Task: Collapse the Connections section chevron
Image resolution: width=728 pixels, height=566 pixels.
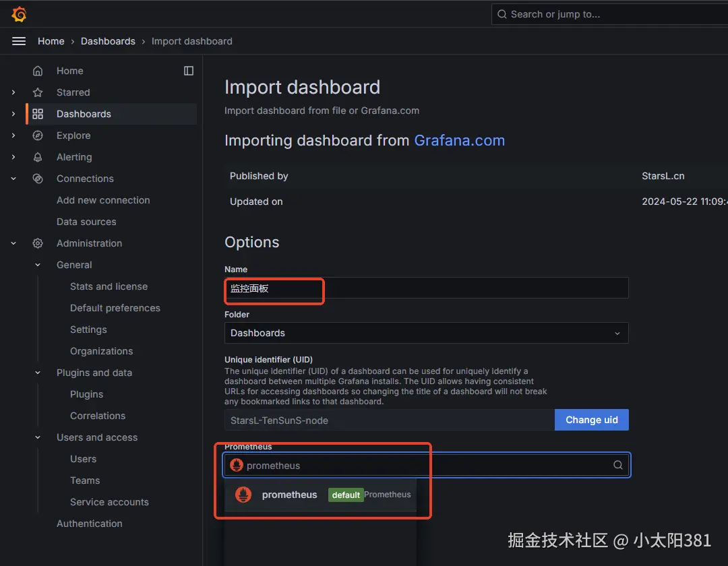Action: (13, 179)
